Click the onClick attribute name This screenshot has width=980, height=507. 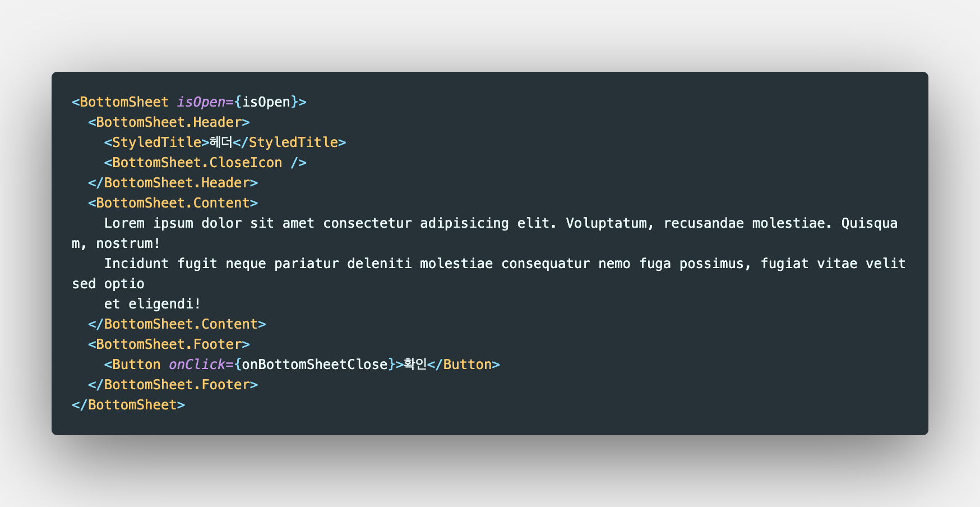pyautogui.click(x=197, y=365)
